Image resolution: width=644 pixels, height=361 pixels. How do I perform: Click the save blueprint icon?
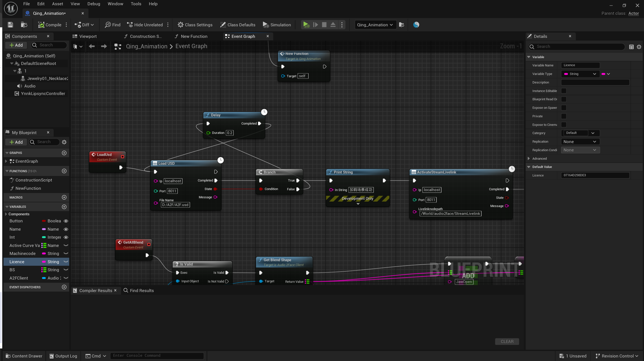click(10, 25)
